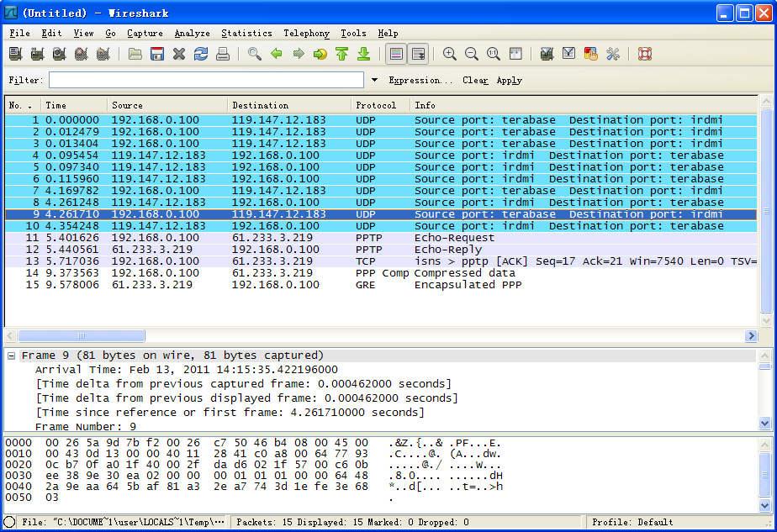Open the Go menu

pyautogui.click(x=110, y=33)
